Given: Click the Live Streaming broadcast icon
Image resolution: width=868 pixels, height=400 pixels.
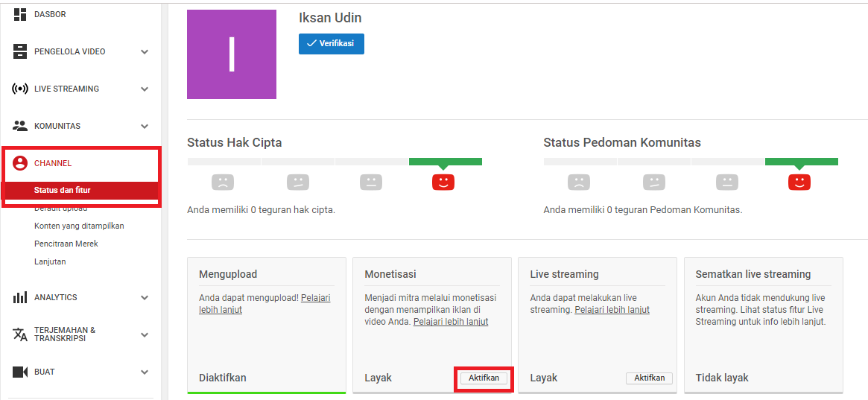Looking at the screenshot, I should [20, 89].
